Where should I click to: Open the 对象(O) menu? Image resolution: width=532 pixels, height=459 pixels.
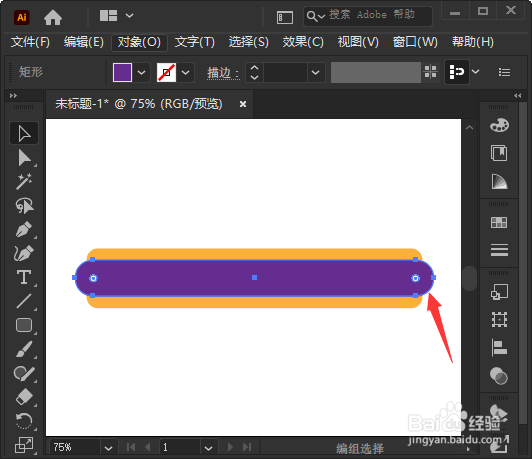(139, 42)
